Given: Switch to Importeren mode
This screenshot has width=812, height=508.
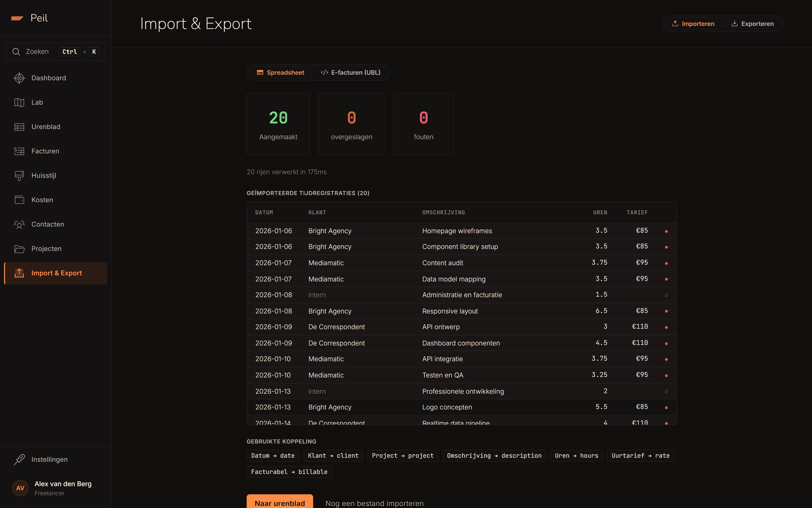Looking at the screenshot, I should pos(693,24).
